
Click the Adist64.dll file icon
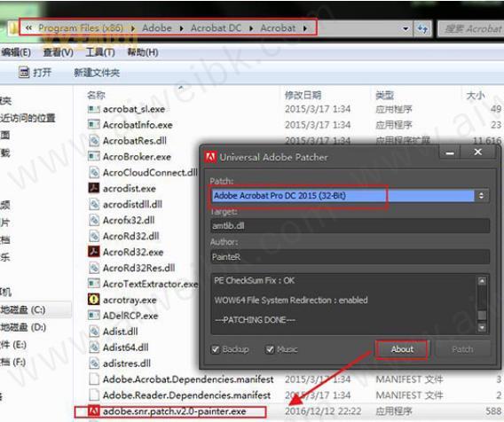click(94, 348)
